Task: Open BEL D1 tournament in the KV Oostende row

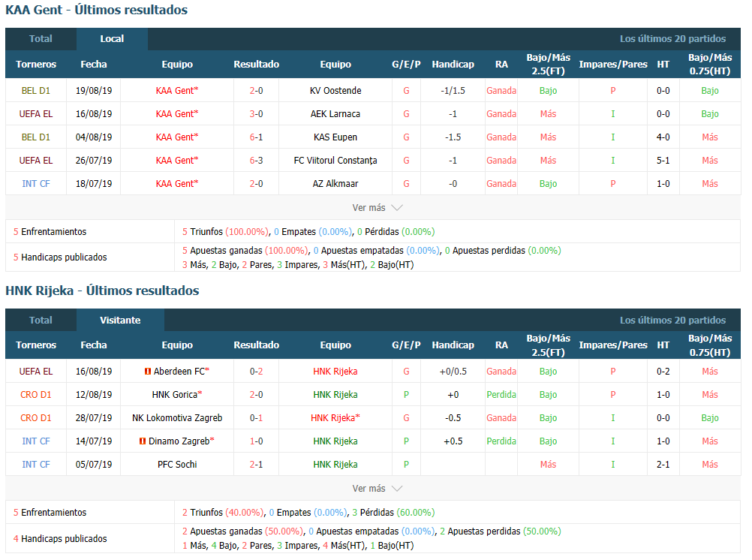Action: pyautogui.click(x=36, y=91)
